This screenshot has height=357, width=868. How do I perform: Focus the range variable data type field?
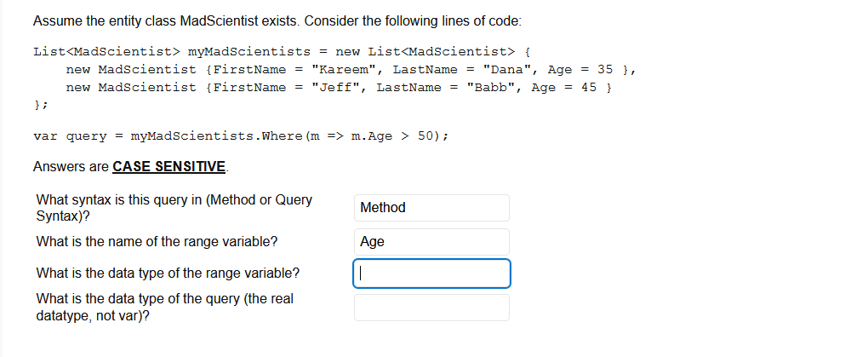pos(431,274)
